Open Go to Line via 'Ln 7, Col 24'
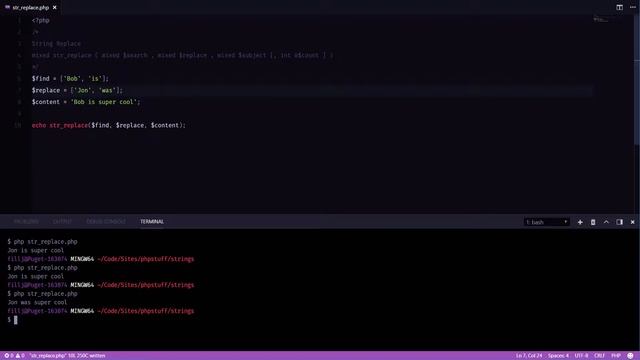 point(529,356)
